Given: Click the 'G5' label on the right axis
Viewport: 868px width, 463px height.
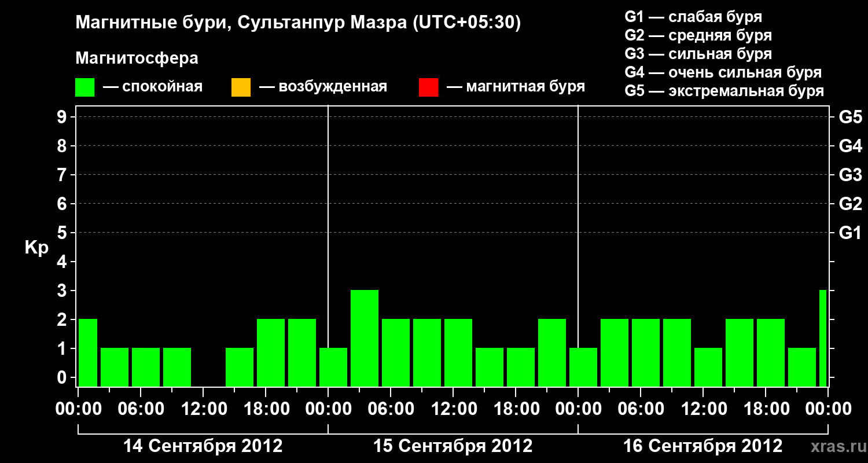Looking at the screenshot, I should 850,117.
